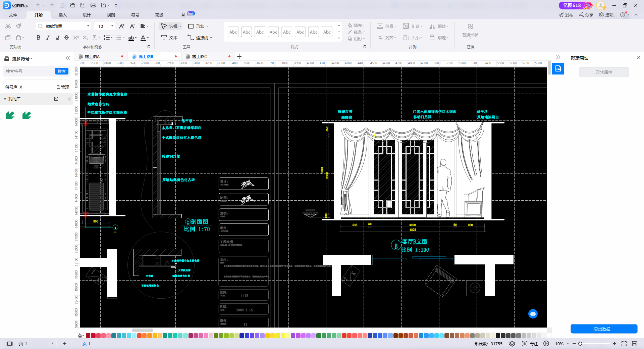Open a file with the folder icon
Viewport: 644px width, 349px height.
pos(72,5)
